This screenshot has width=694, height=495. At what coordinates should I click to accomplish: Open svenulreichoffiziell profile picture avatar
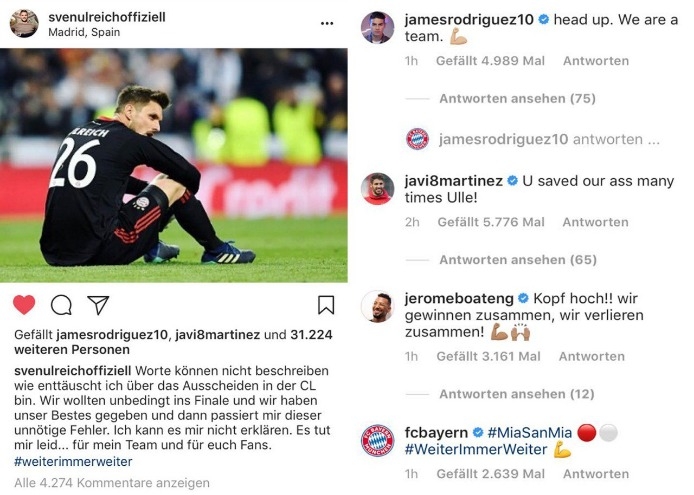coord(24,23)
